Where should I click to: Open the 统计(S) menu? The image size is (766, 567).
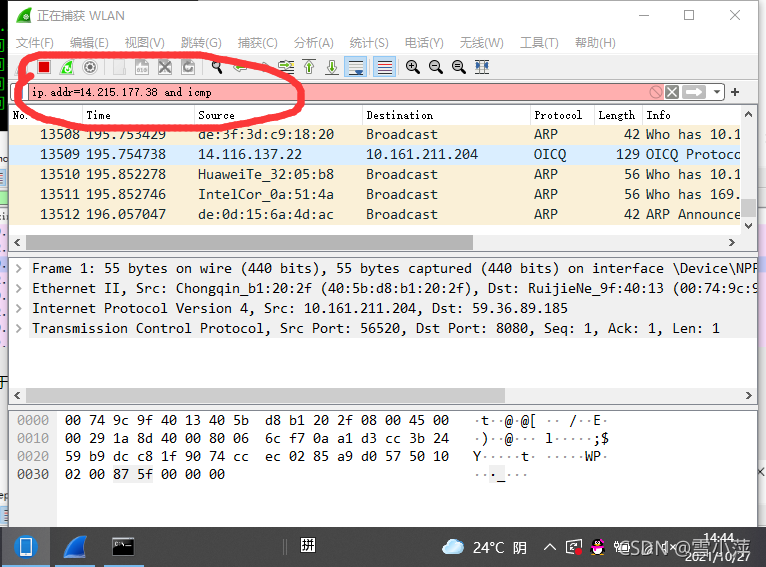point(369,43)
